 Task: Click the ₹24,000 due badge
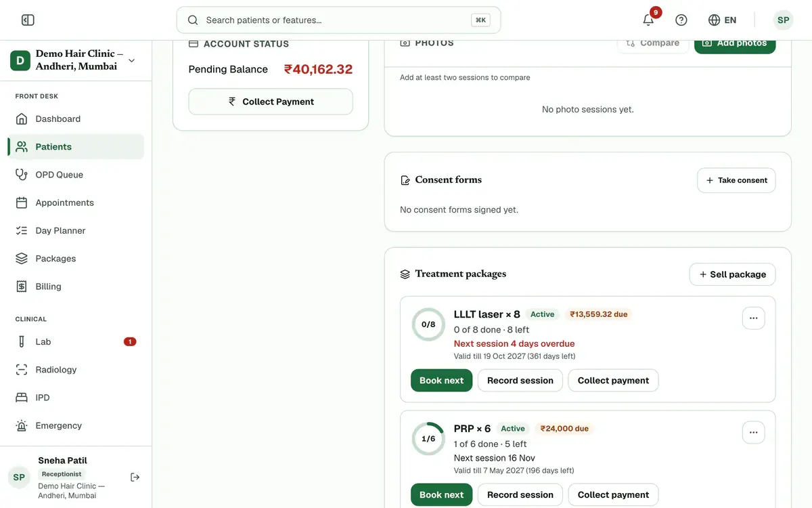564,429
